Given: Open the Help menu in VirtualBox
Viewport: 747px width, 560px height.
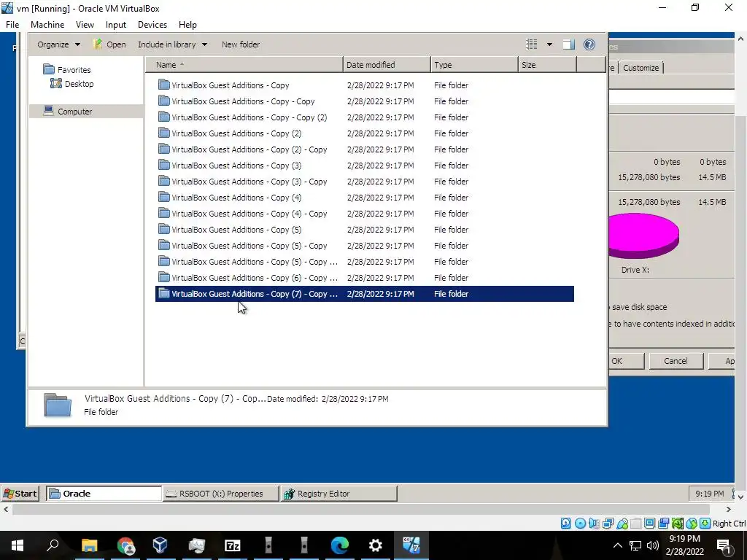Looking at the screenshot, I should point(187,25).
